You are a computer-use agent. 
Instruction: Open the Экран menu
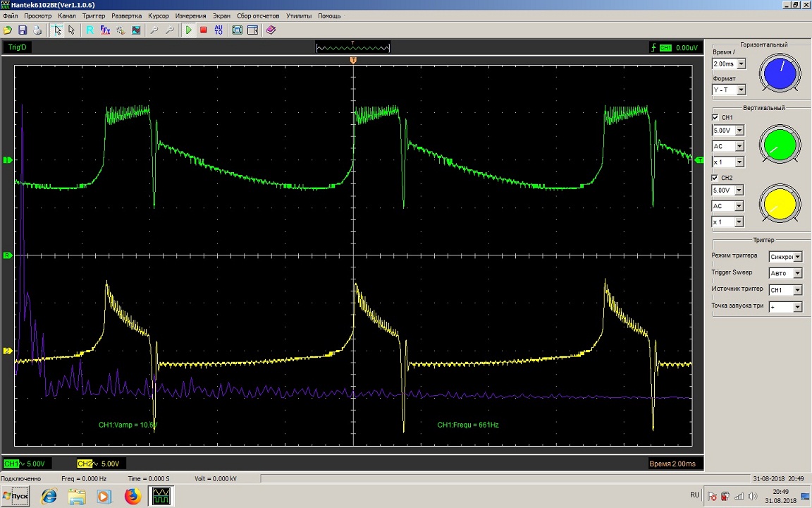pyautogui.click(x=221, y=16)
